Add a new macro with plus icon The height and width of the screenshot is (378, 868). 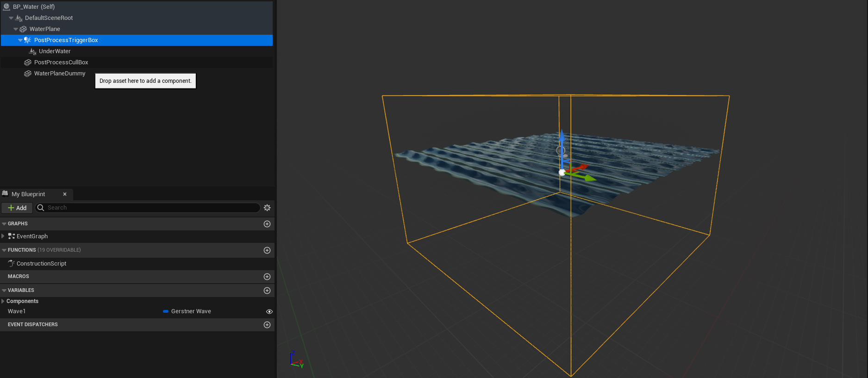[x=267, y=277]
